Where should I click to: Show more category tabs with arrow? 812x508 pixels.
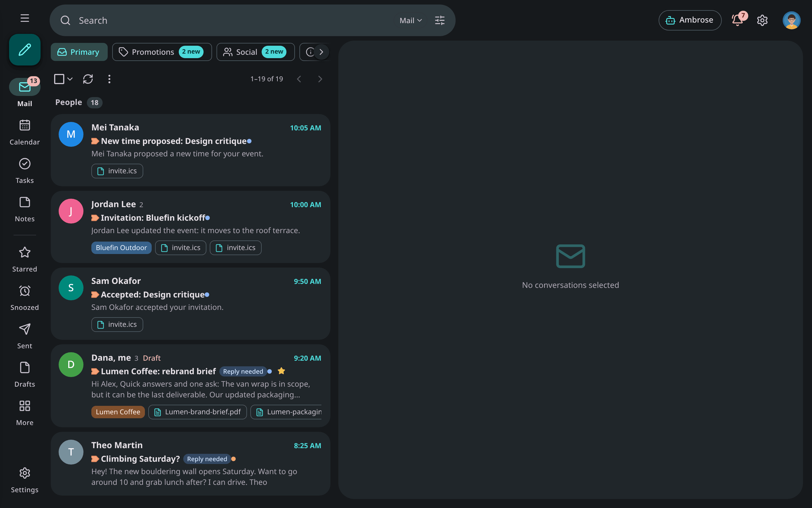pos(321,52)
